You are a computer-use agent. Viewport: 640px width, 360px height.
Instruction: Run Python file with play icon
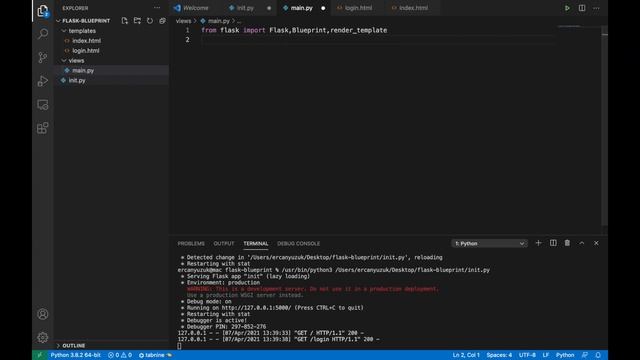pos(567,8)
